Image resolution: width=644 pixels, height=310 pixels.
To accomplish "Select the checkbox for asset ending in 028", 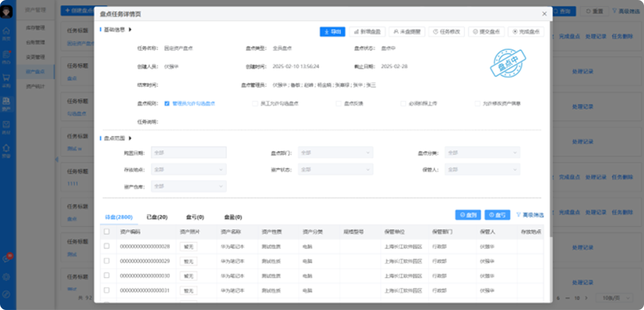I will (x=107, y=246).
